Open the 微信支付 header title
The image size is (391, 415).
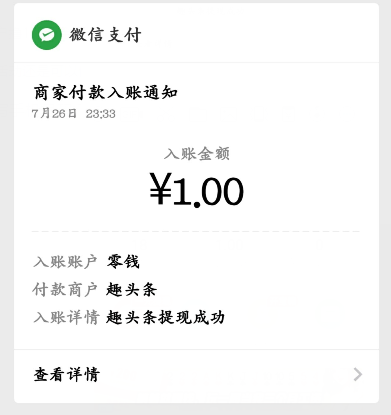click(x=105, y=35)
